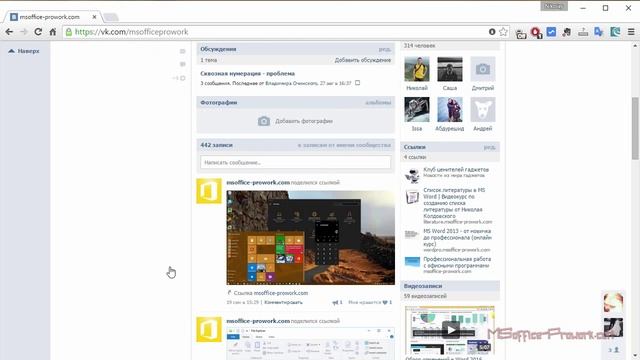Reload the page with the refresh icon
Screen dimensions: 640x360
[x=38, y=32]
